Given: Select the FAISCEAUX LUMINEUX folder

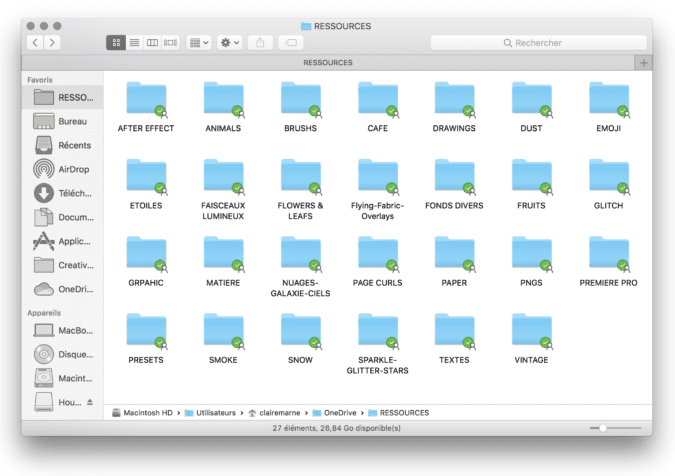Looking at the screenshot, I should coord(223,190).
